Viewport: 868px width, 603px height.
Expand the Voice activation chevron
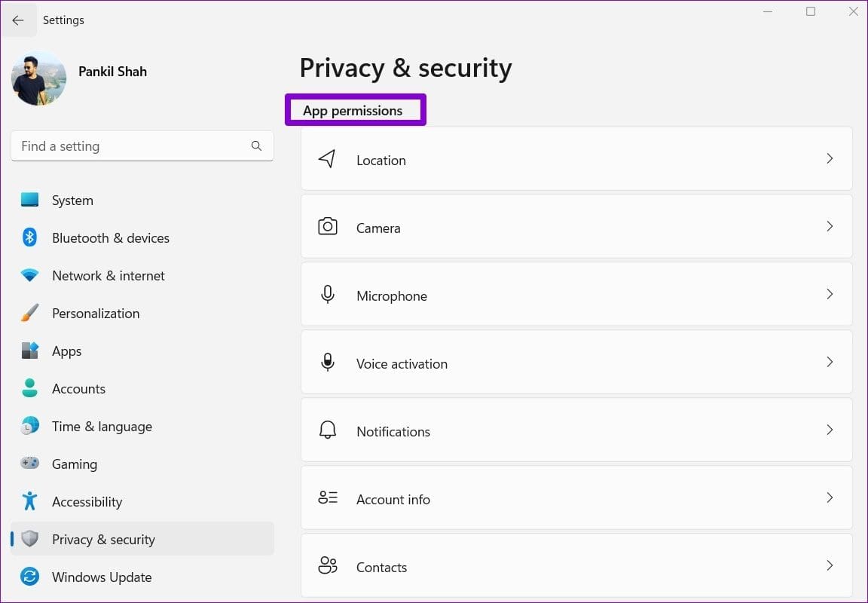(x=830, y=362)
